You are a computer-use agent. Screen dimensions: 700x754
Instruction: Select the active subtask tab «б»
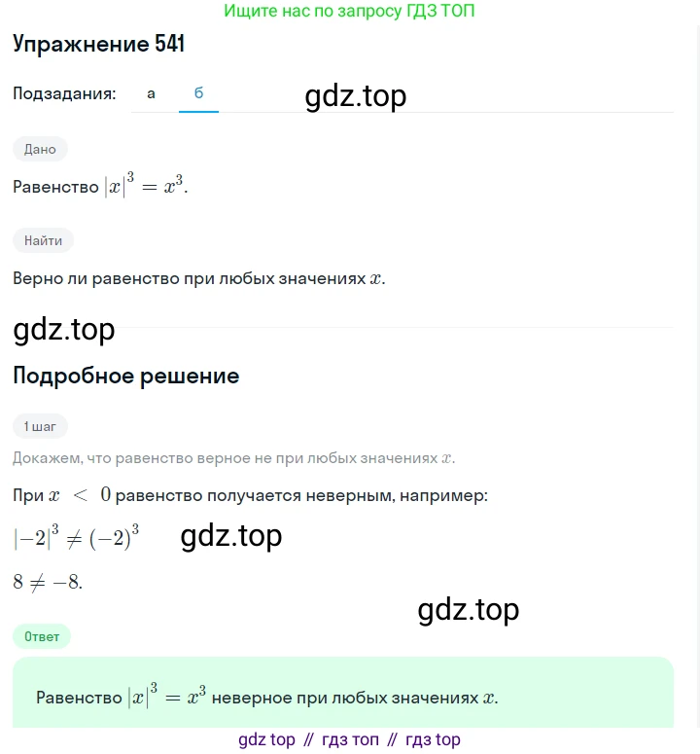[x=198, y=93]
